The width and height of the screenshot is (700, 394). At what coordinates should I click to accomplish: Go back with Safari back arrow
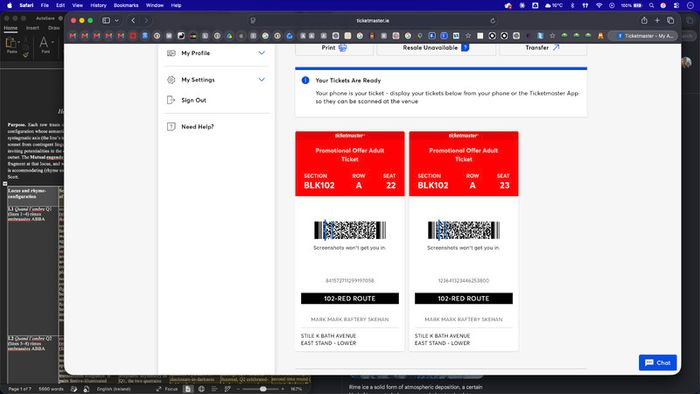pos(133,21)
